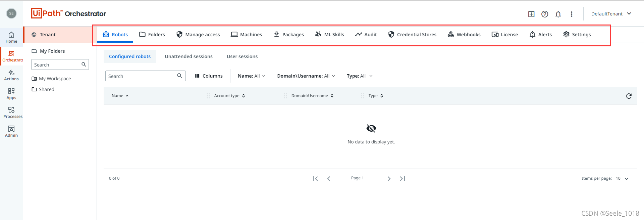Viewport: 644px width, 220px height.
Task: Switch to the Machines tab
Action: tap(247, 35)
